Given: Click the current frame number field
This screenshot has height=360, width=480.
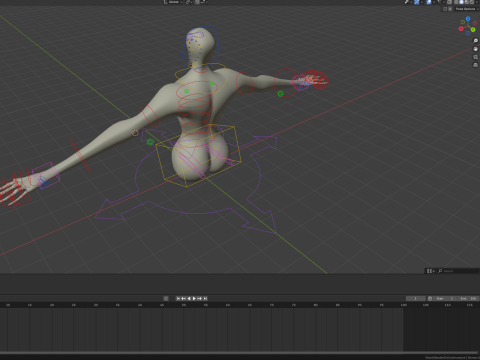Looking at the screenshot, I should (416, 298).
